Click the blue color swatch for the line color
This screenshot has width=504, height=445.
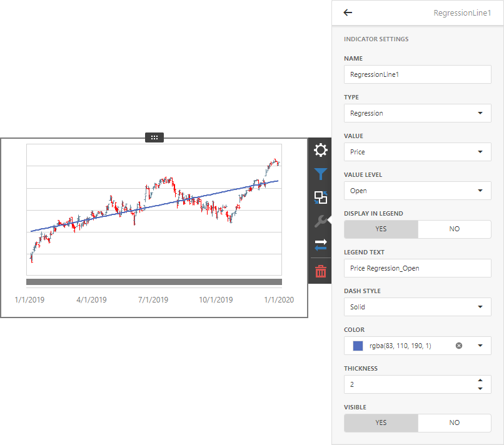(357, 346)
